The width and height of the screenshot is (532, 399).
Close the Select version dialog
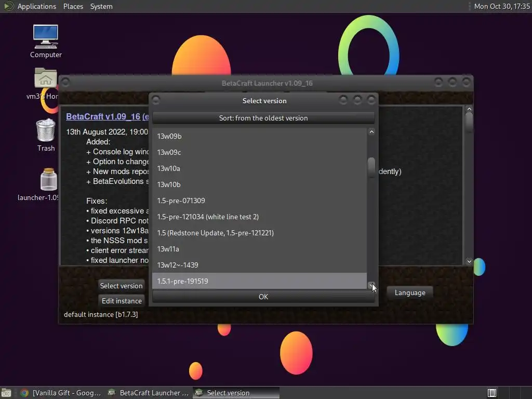click(x=371, y=100)
